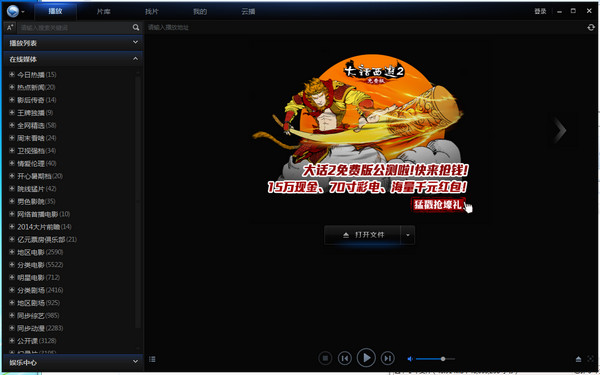Switch to the 片库 tab
Viewport: 600px width, 375px height.
point(103,11)
